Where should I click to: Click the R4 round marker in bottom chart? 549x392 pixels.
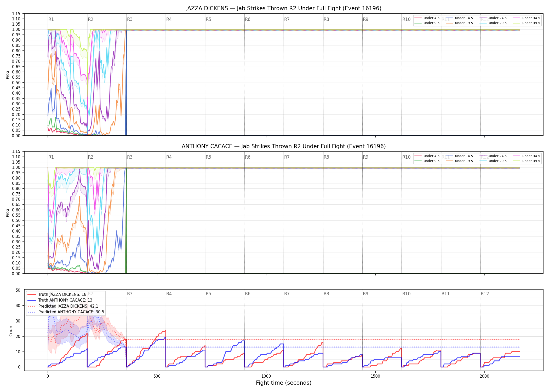coord(169,294)
